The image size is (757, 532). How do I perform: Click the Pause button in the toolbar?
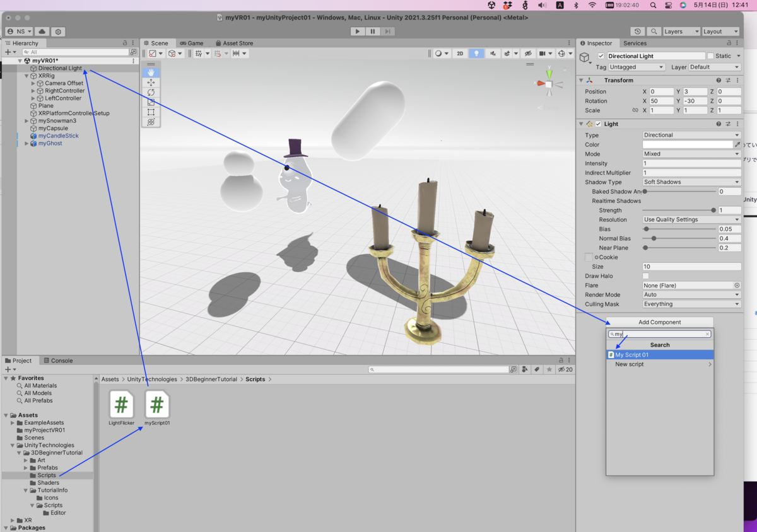[373, 31]
